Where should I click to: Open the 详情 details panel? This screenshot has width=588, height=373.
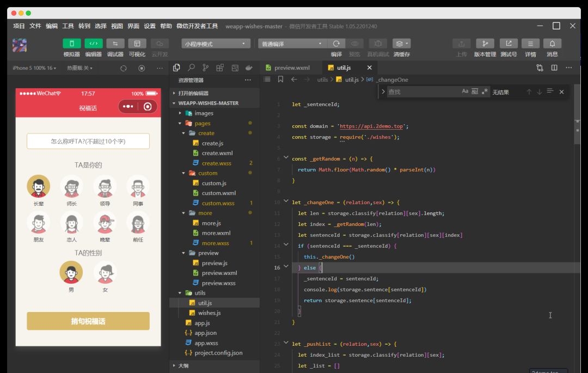[530, 44]
